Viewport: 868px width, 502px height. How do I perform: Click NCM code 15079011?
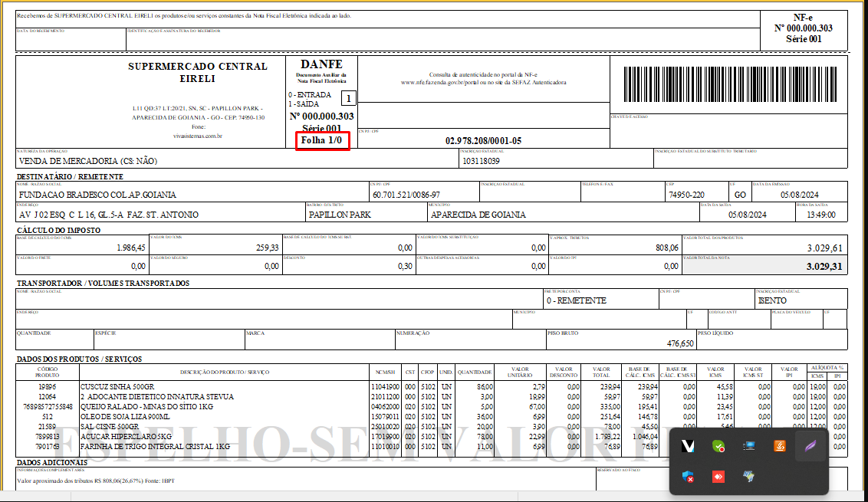pyautogui.click(x=385, y=417)
